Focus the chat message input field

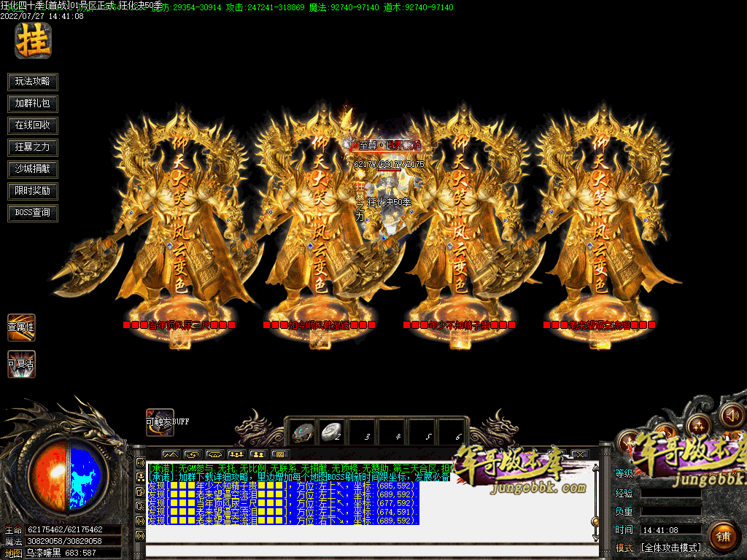pos(371,551)
